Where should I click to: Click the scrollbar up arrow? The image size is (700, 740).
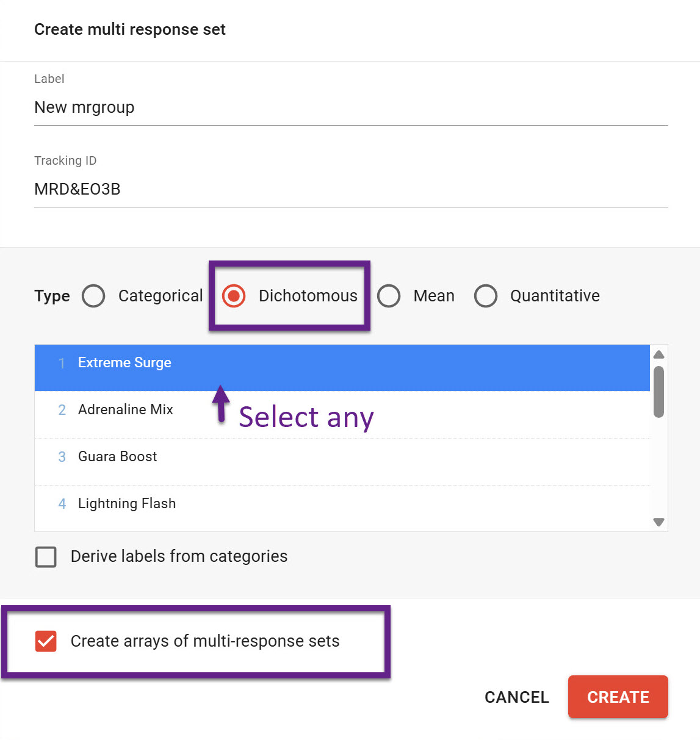[x=659, y=354]
